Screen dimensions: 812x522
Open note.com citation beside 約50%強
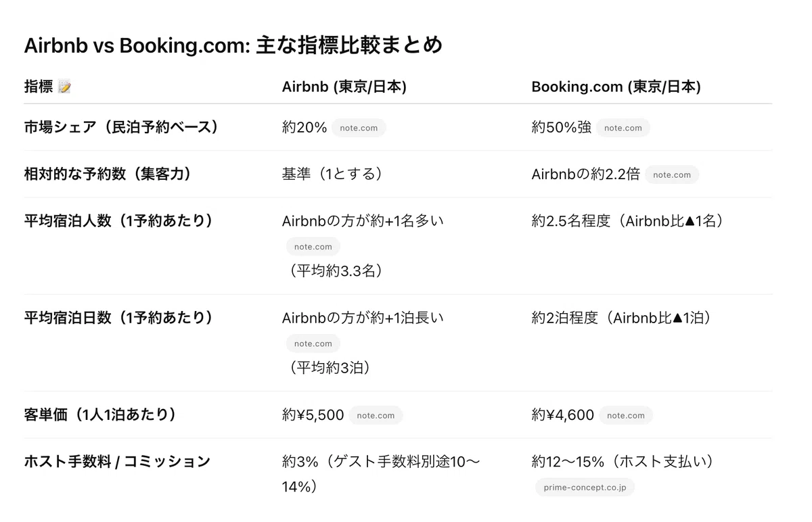[x=623, y=128]
